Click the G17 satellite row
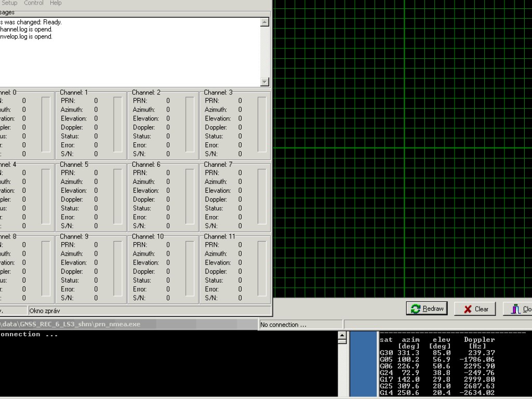Viewport: 532px width, 399px height. [437, 379]
